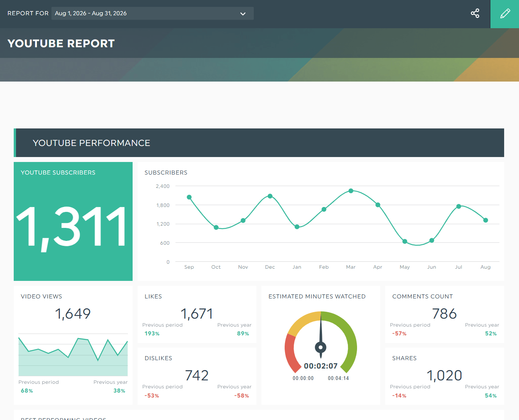Open edit mode with pencil icon

coord(505,14)
